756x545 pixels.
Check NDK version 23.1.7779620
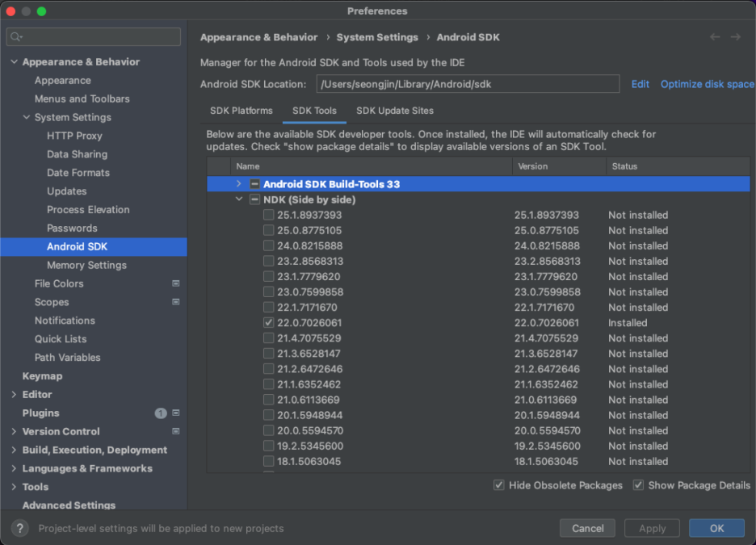point(268,277)
